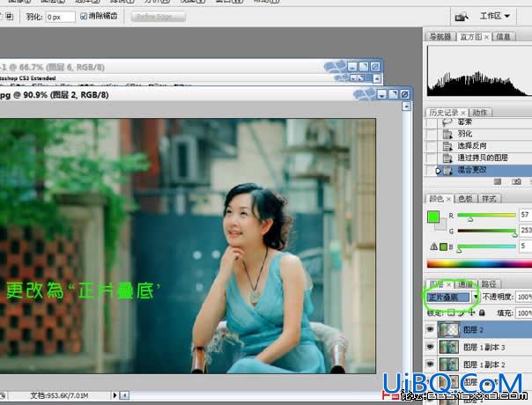Set history brush source beside 羽化 state
The width and height of the screenshot is (532, 405).
coord(432,134)
